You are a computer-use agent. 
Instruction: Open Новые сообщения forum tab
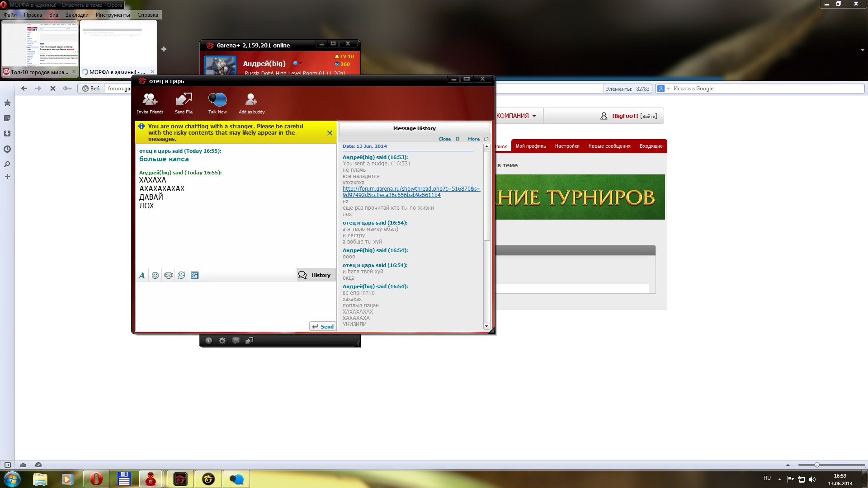pyautogui.click(x=609, y=146)
